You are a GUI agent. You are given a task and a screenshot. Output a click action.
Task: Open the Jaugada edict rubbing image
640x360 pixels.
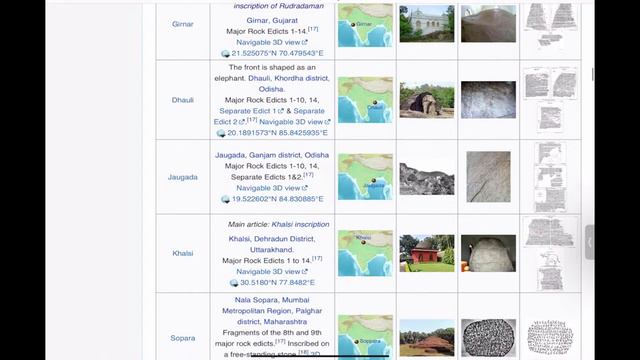550,177
